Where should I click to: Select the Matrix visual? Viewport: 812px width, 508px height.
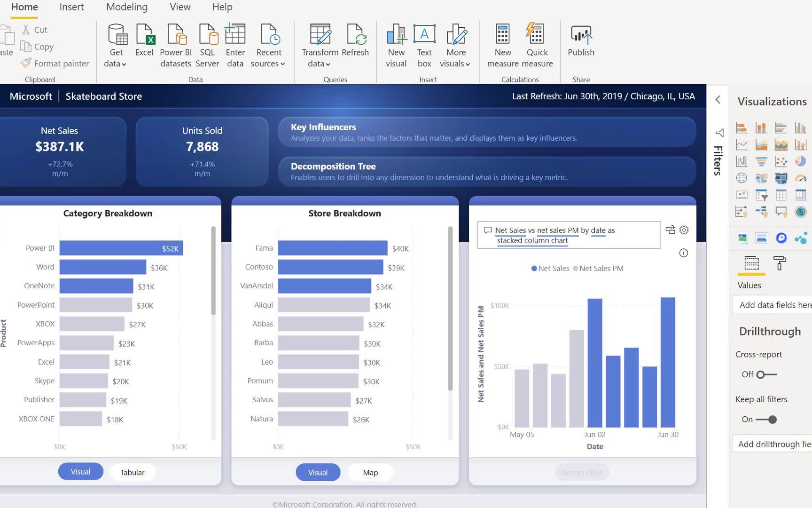[800, 195]
